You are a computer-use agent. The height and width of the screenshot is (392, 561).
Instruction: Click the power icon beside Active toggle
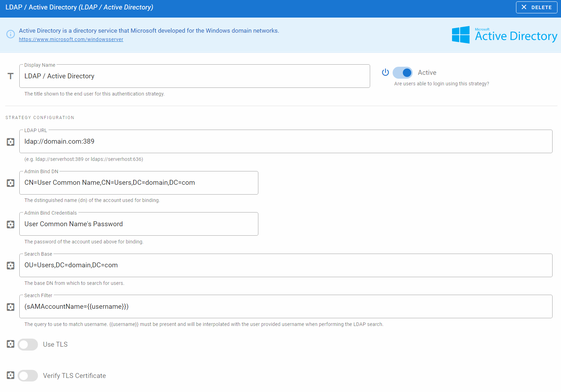pyautogui.click(x=386, y=72)
